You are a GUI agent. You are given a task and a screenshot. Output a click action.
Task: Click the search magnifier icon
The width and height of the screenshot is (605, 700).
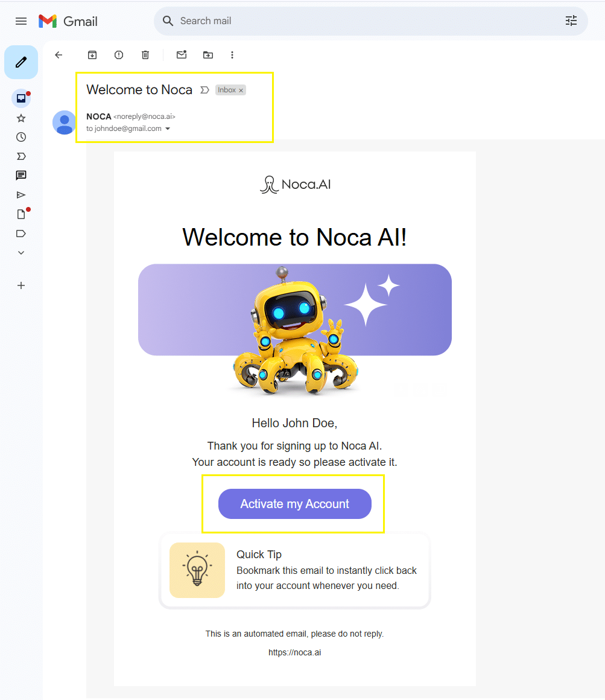click(168, 21)
